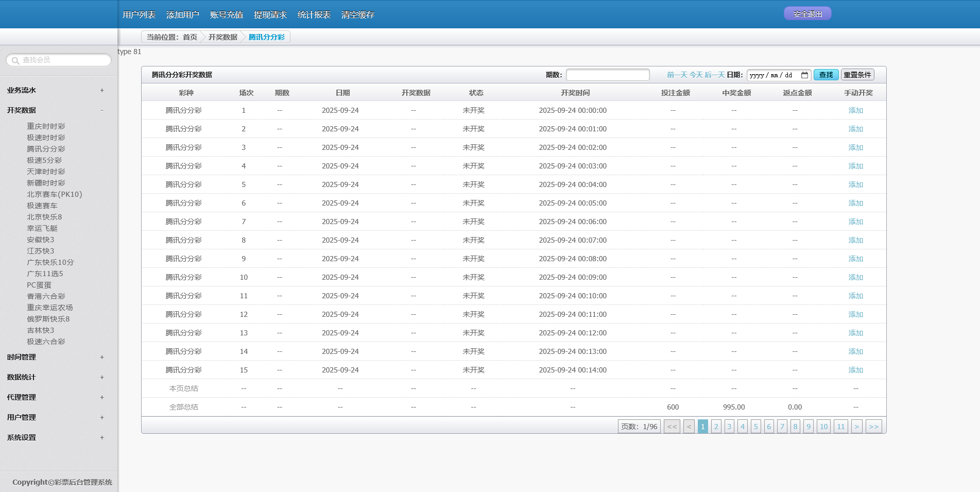Go to 账号充值 in the top menu
This screenshot has width=980, height=492.
(x=227, y=15)
